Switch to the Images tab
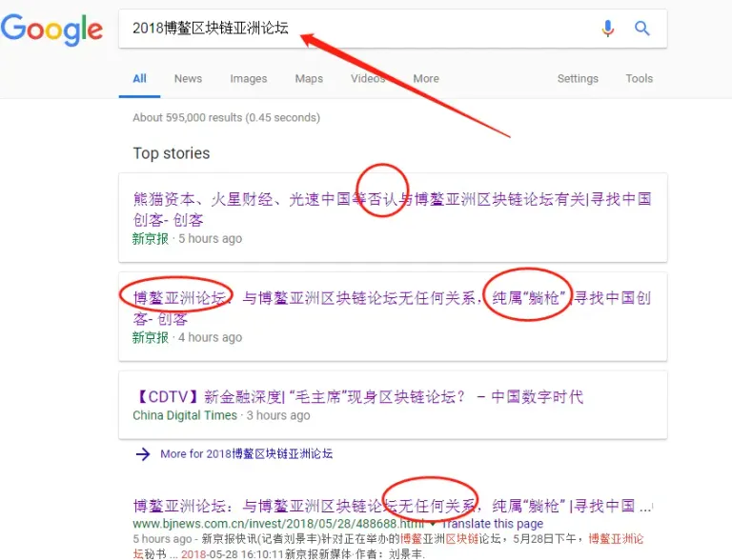The image size is (732, 560). tap(249, 78)
